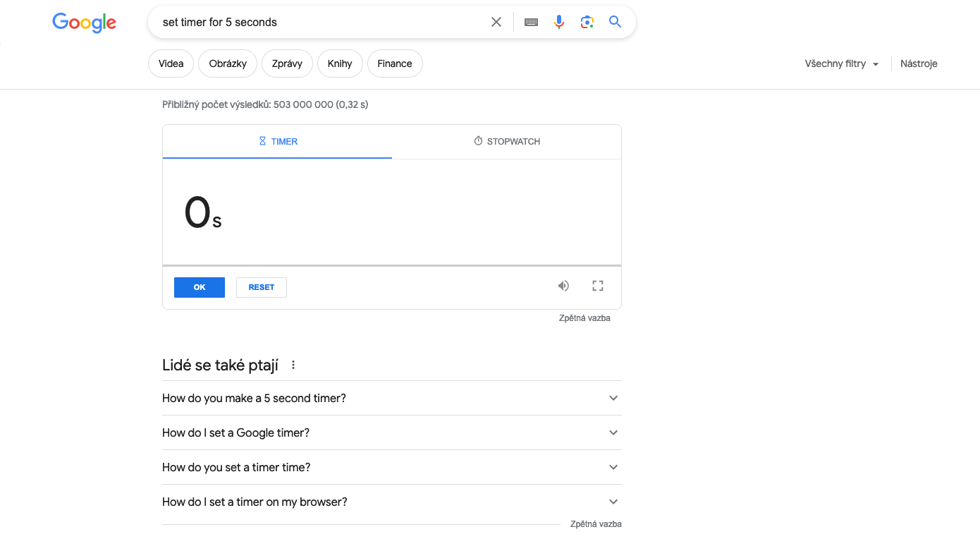Expand 'How do I set a Google timer?'

[x=391, y=432]
